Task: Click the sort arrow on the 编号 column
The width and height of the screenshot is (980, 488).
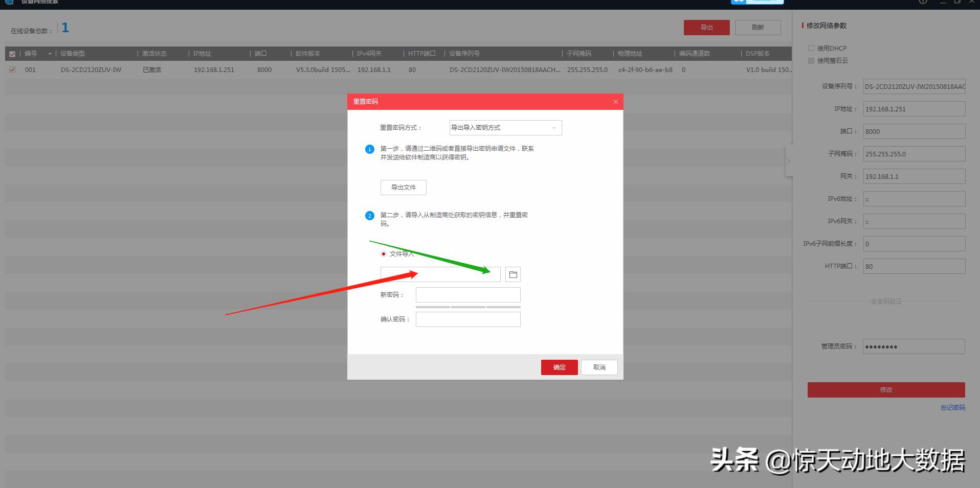Action: point(49,53)
